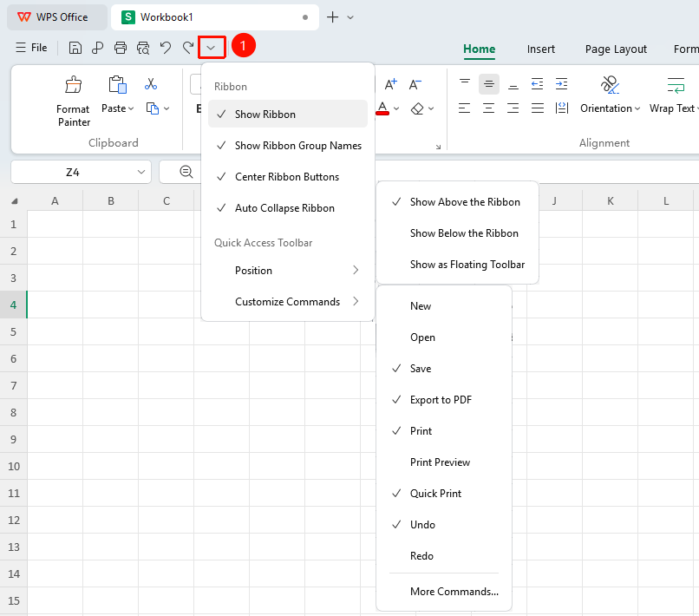Open Print Preview from the toolbar icon
This screenshot has width=699, height=616.
click(143, 47)
